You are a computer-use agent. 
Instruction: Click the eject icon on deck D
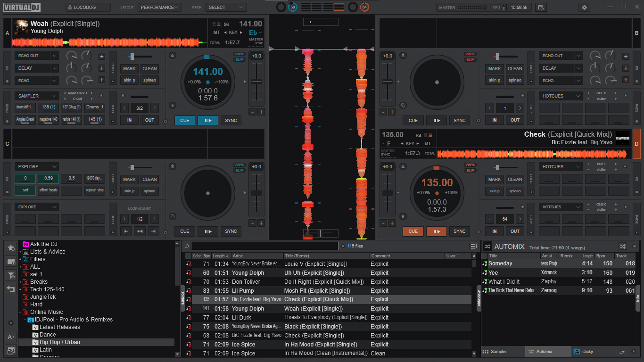(x=403, y=166)
